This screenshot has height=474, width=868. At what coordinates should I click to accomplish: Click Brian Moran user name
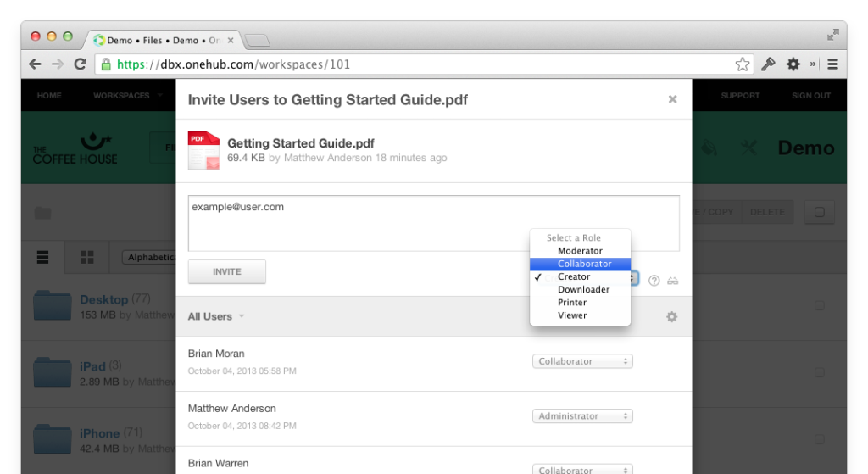tap(216, 354)
